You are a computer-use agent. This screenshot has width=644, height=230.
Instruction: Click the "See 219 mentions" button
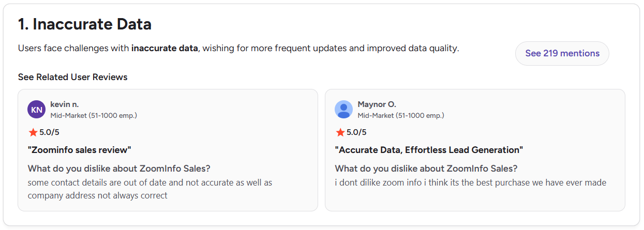[562, 53]
